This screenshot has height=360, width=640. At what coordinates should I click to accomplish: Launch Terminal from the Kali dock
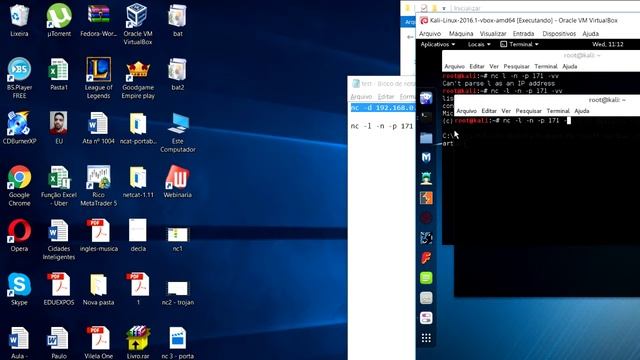(x=426, y=118)
